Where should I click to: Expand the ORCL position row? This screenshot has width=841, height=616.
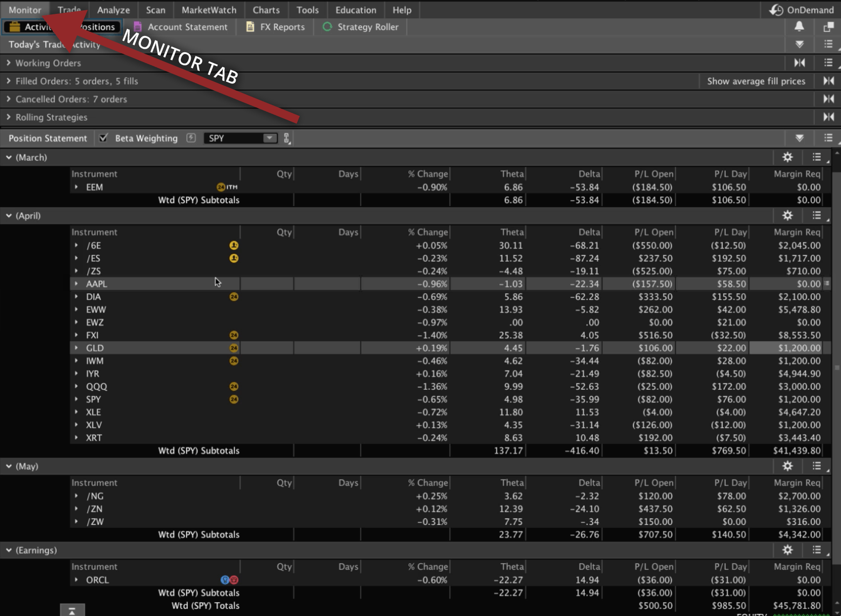click(76, 580)
